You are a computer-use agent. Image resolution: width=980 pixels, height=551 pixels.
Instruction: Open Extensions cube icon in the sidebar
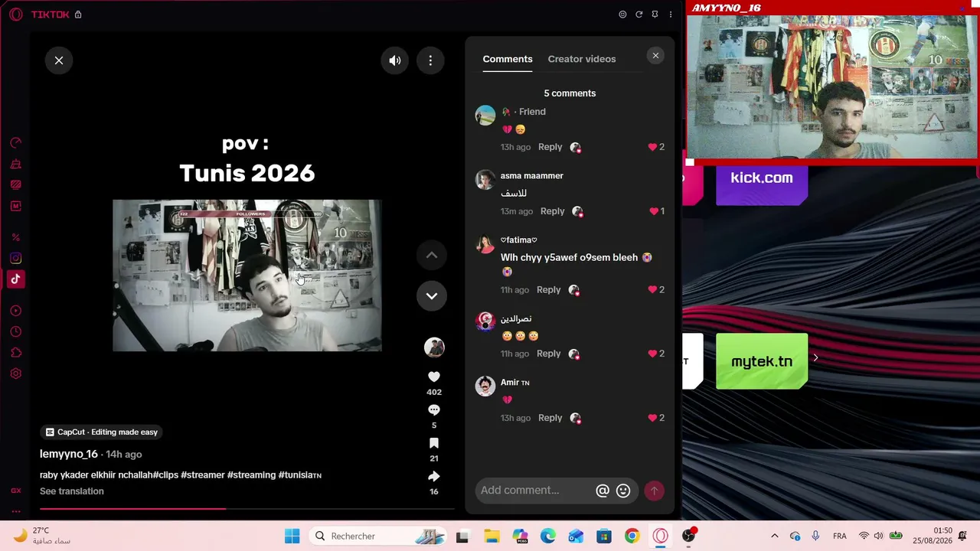(x=15, y=353)
